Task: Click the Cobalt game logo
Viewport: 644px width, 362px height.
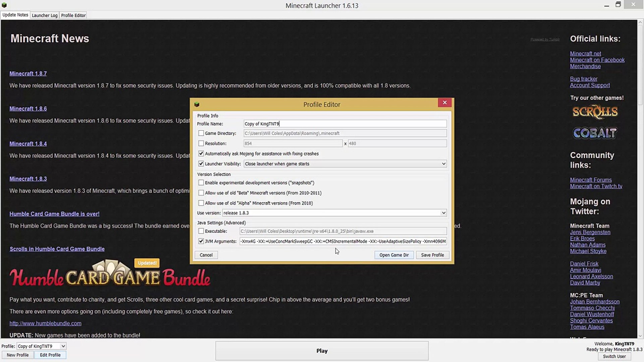Action: tap(595, 133)
